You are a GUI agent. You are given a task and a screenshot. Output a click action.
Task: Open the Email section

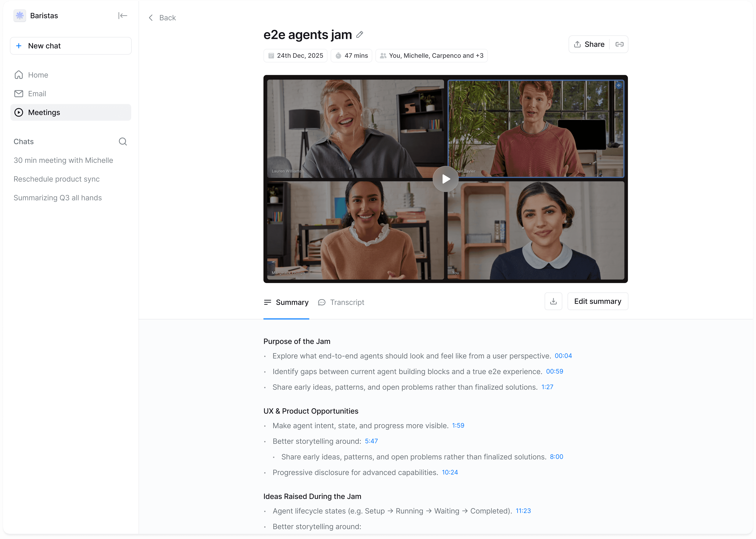(37, 94)
